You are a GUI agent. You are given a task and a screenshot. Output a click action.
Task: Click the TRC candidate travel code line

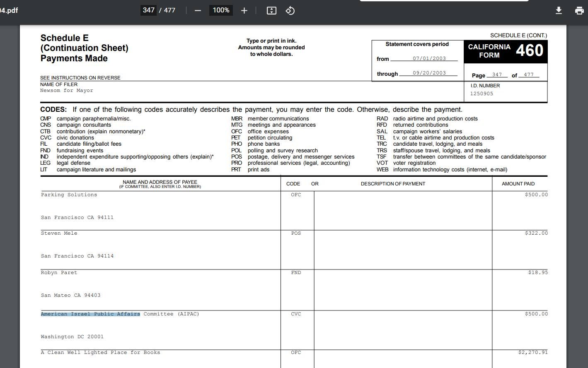(429, 144)
